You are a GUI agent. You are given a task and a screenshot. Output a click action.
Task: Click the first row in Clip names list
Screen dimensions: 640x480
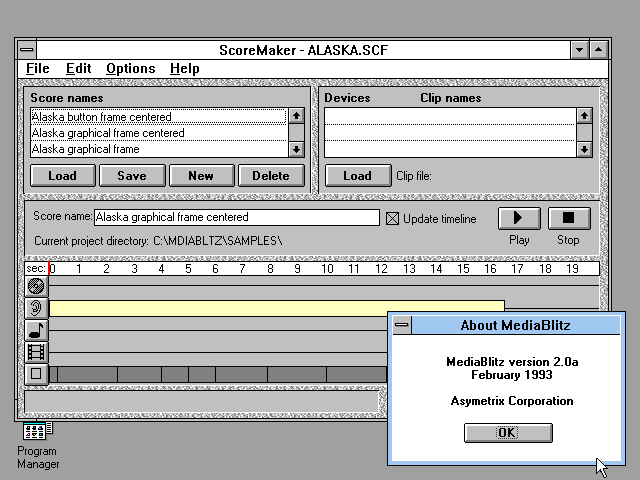coord(450,117)
